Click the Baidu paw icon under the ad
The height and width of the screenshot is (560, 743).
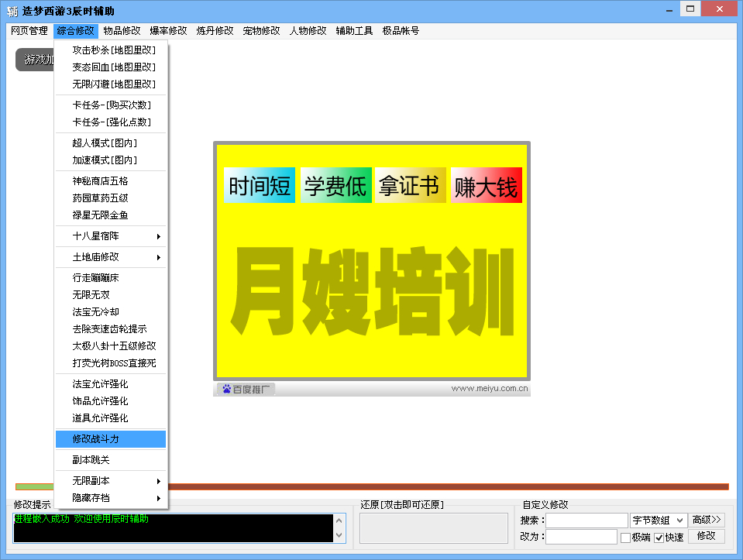pyautogui.click(x=227, y=389)
